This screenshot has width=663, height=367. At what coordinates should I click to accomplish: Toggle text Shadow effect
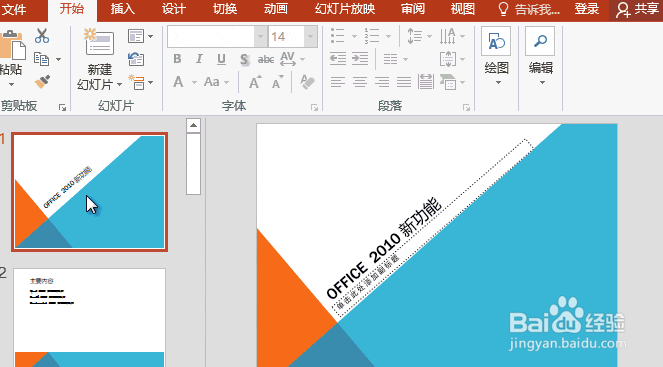click(x=244, y=60)
